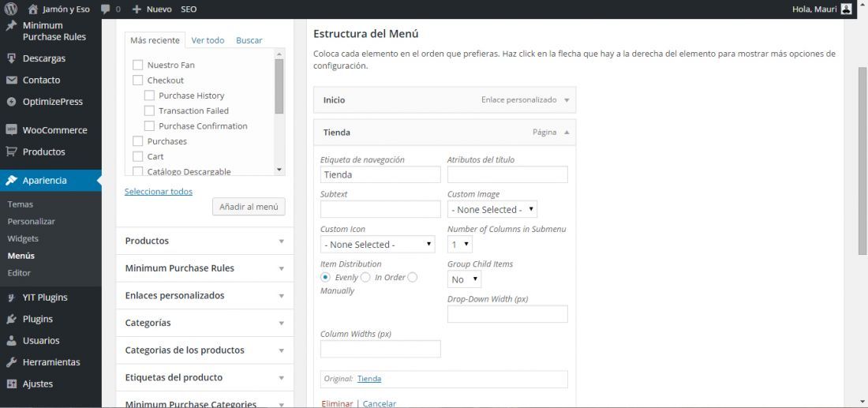Click the user avatar next to Hola, Mauri

point(847,9)
